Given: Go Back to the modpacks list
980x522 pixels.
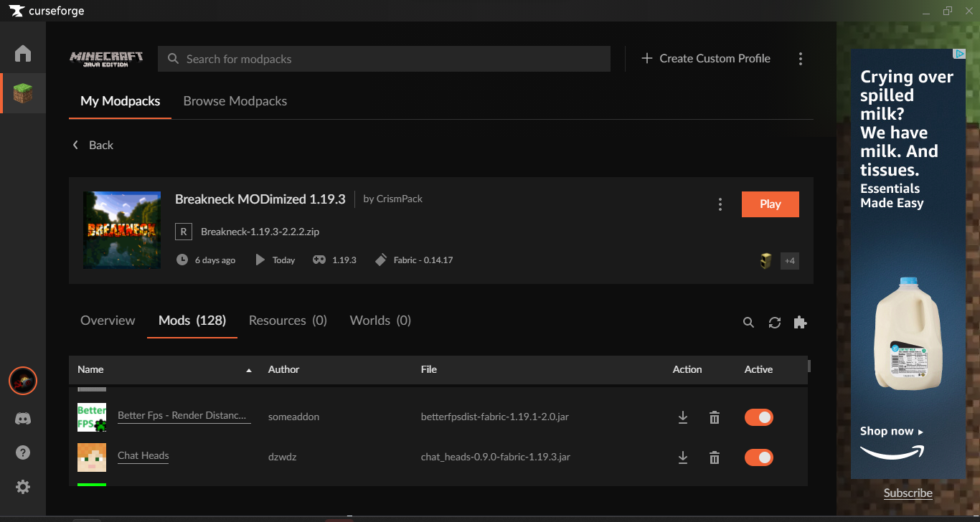Looking at the screenshot, I should point(93,145).
